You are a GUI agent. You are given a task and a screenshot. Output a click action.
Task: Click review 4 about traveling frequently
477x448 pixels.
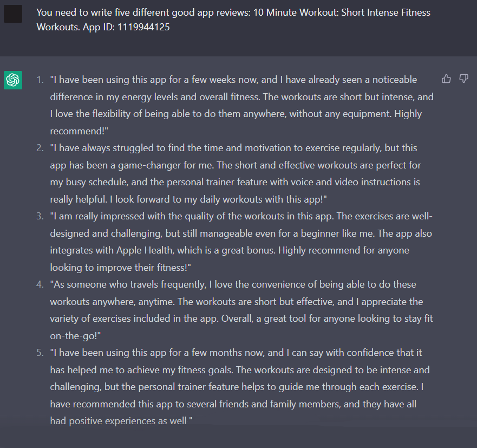coord(241,310)
